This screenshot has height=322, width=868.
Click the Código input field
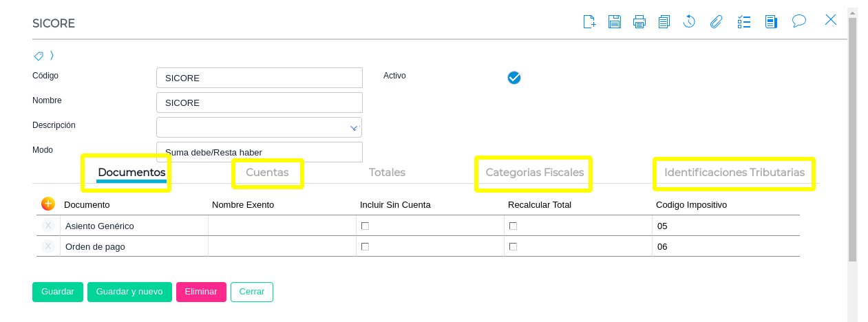[259, 78]
